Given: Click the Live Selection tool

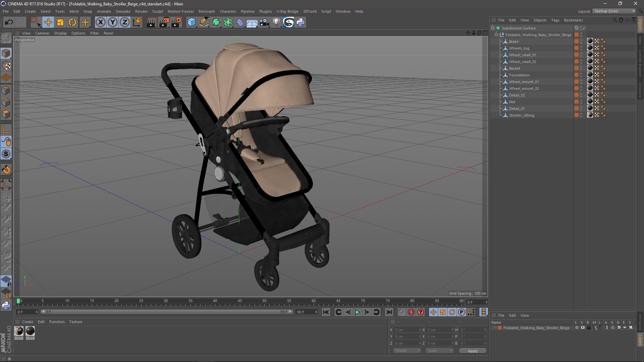Looking at the screenshot, I should 36,22.
